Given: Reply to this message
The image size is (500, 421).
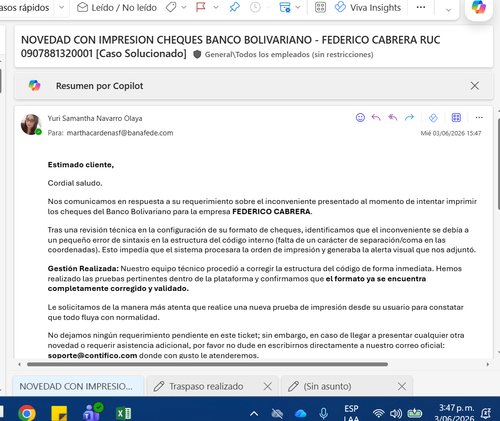Looking at the screenshot, I should (376, 117).
